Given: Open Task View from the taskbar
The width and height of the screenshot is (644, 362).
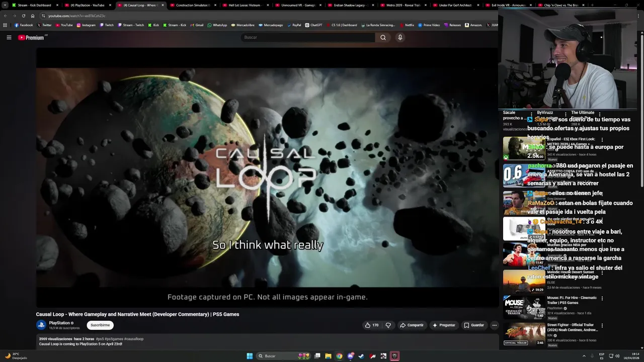Looking at the screenshot, I should (x=317, y=356).
